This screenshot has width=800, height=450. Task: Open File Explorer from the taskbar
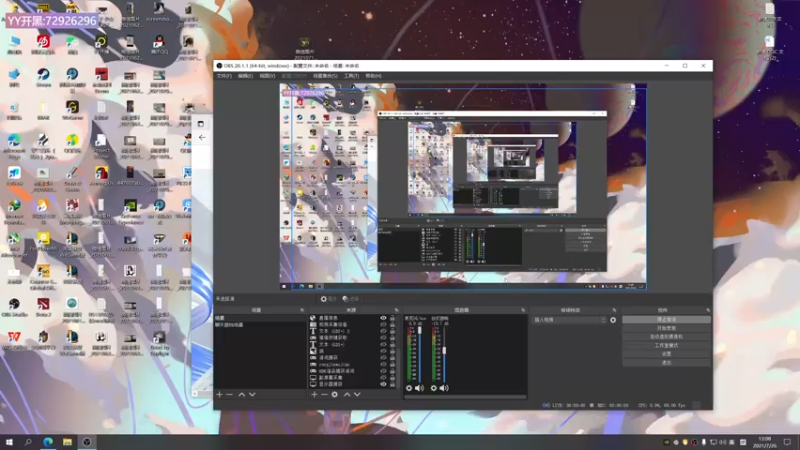click(67, 442)
